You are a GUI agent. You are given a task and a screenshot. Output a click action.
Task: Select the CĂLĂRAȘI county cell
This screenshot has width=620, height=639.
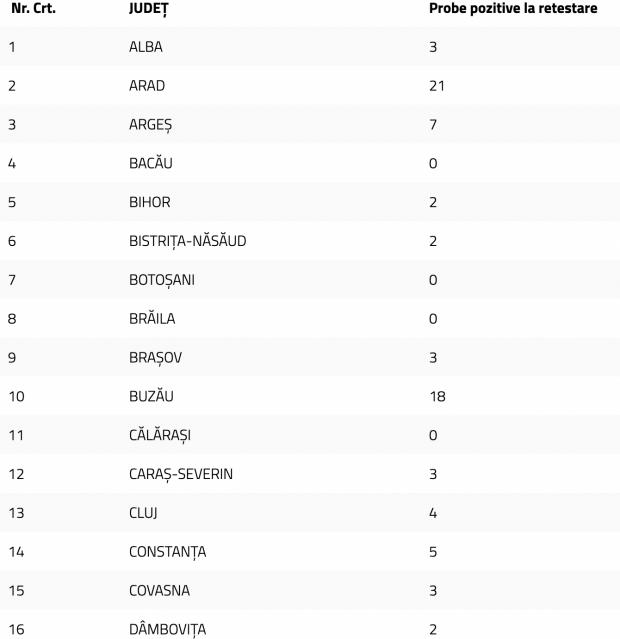(x=160, y=435)
